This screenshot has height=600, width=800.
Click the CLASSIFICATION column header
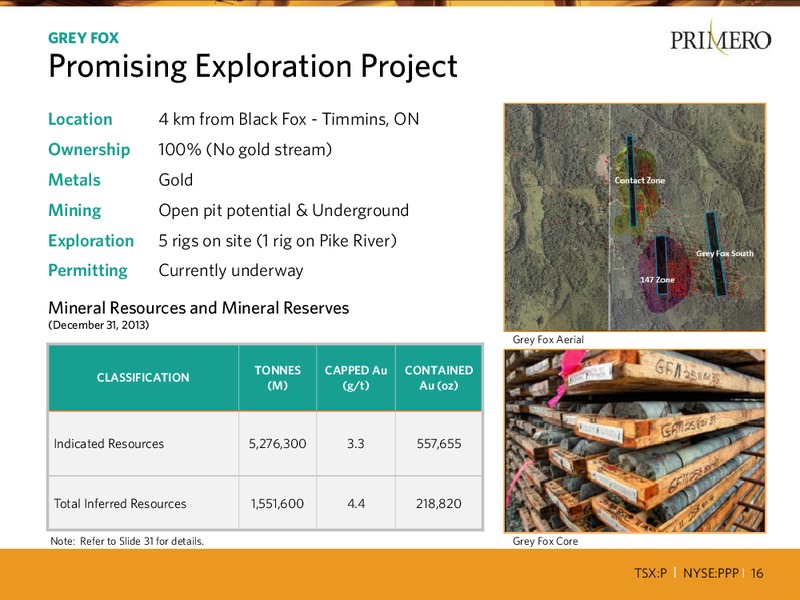[x=143, y=378]
